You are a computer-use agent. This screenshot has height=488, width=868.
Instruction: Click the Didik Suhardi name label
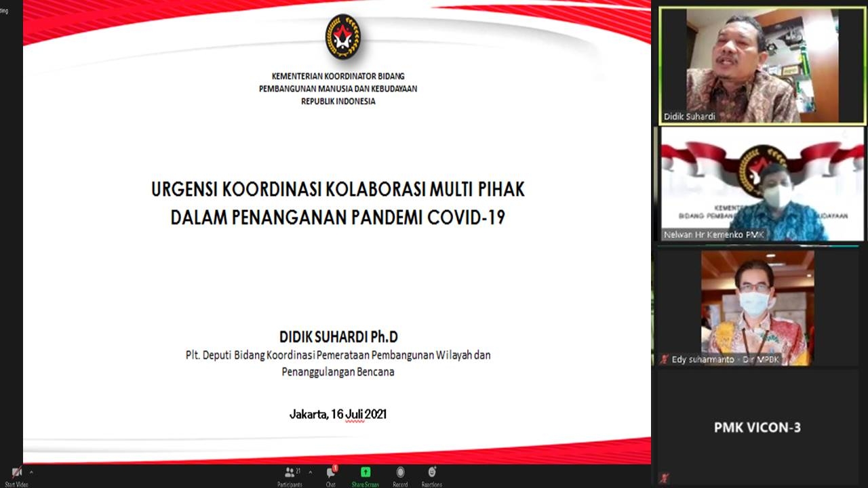pyautogui.click(x=689, y=117)
